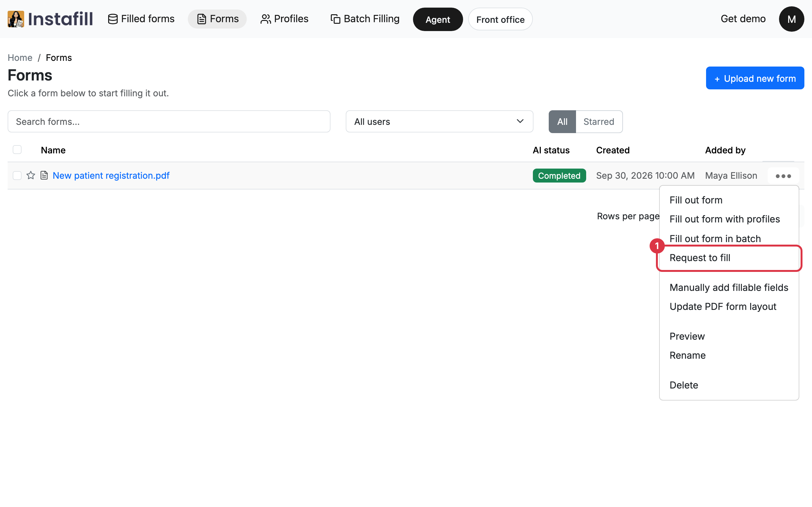Click Upload new form button
Image resolution: width=812 pixels, height=507 pixels.
755,78
